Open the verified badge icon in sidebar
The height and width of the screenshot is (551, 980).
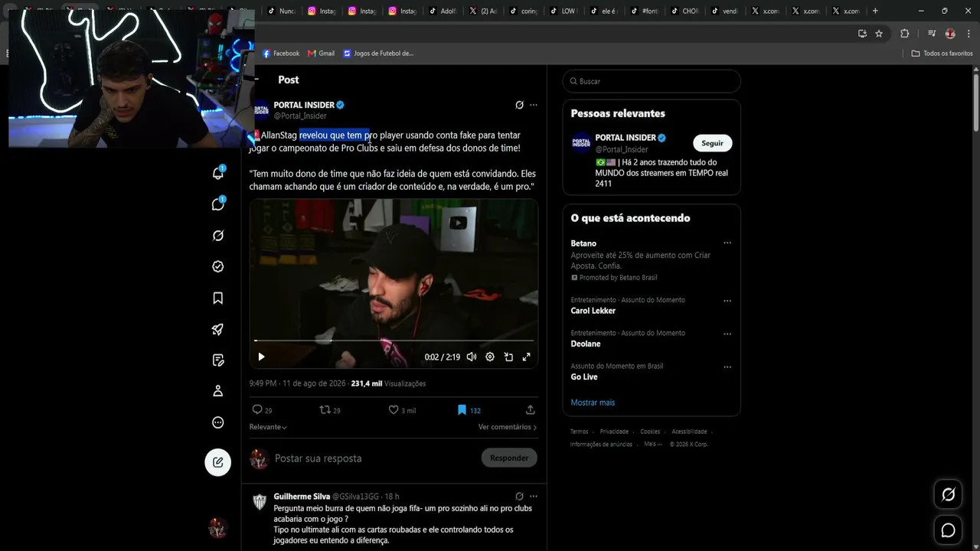click(218, 266)
